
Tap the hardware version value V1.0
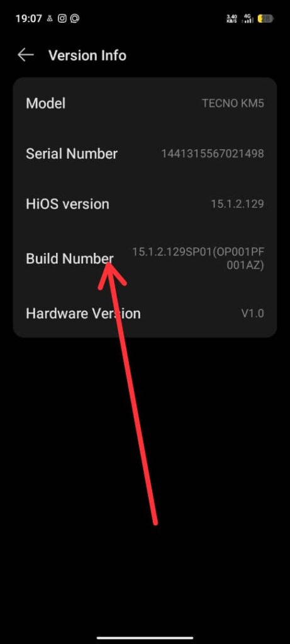pos(253,314)
